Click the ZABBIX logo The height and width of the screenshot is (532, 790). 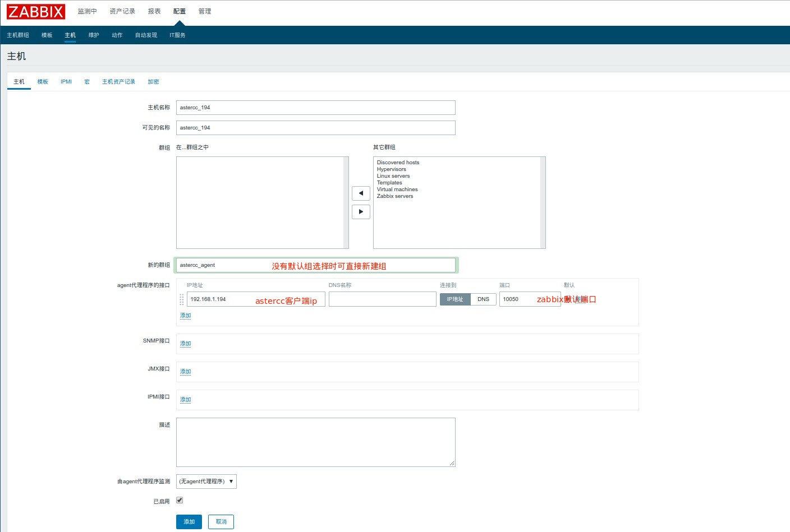[36, 12]
